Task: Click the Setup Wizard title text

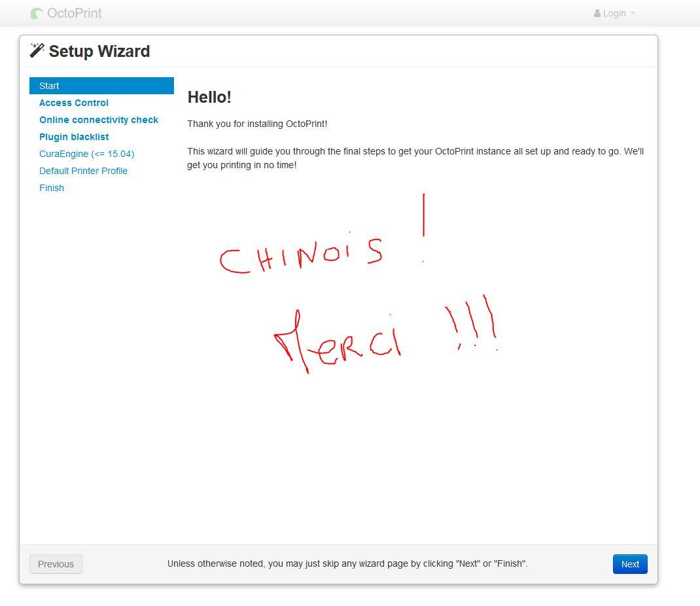Action: [99, 51]
